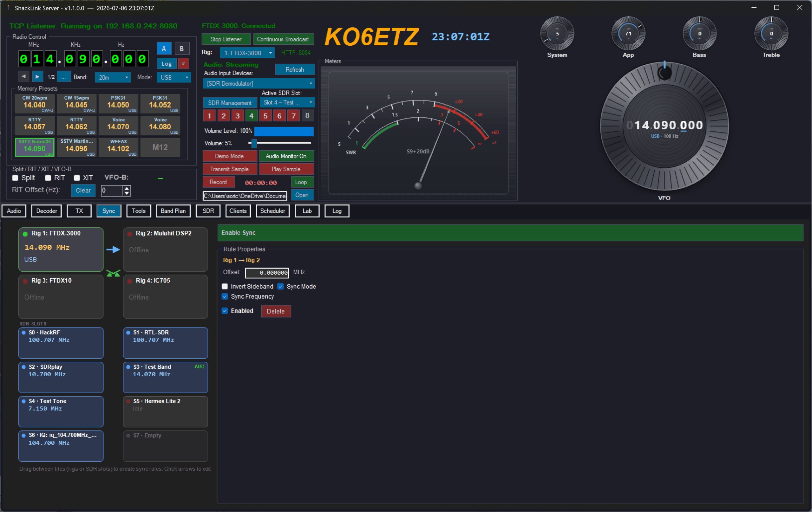The width and height of the screenshot is (812, 512).
Task: Uncheck Sync Mode checkbox
Action: click(x=281, y=286)
